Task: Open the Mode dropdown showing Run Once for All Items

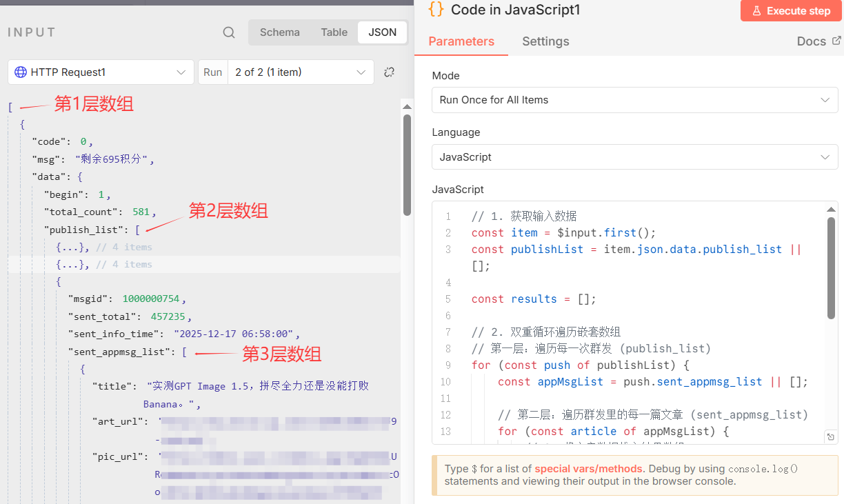Action: (634, 100)
